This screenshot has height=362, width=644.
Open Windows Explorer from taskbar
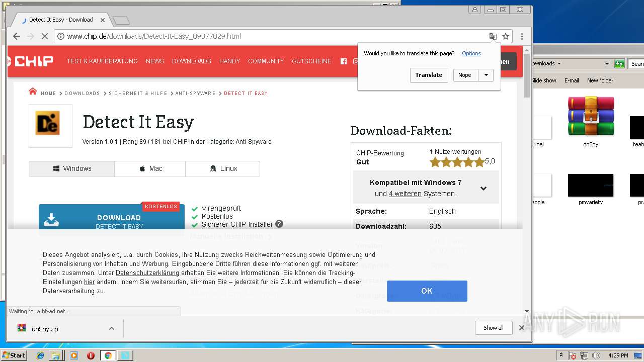[x=56, y=355]
